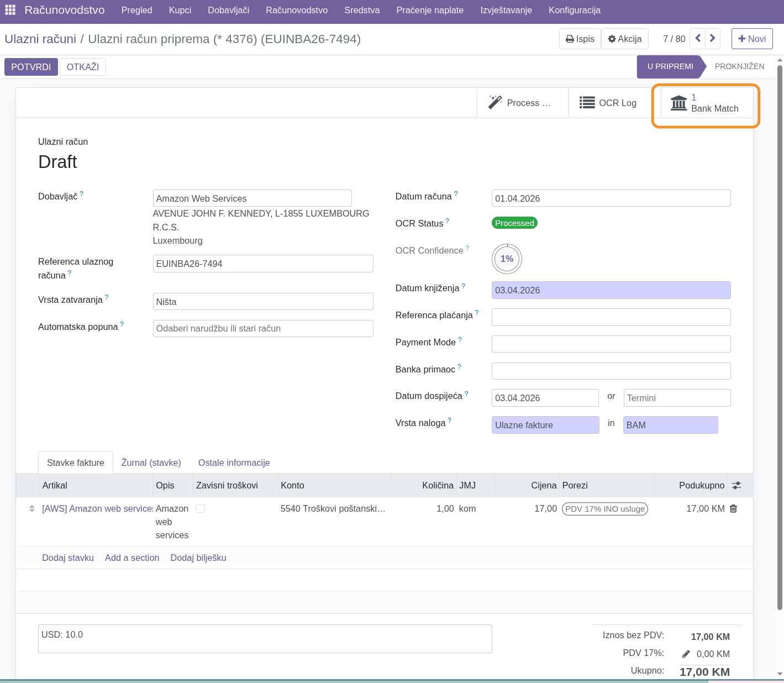Select the PROKNJIŽEN status stage
The height and width of the screenshot is (683, 784).
click(739, 66)
